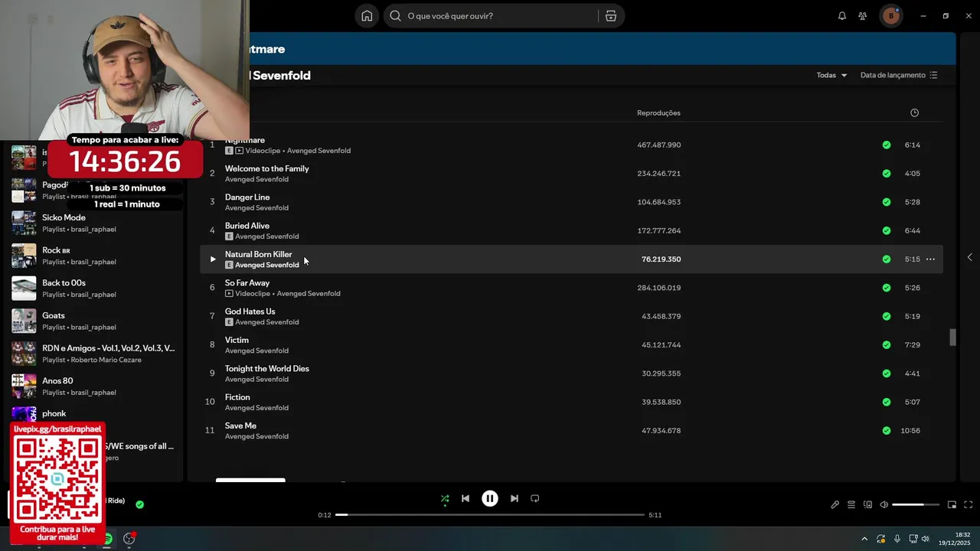The width and height of the screenshot is (980, 551).
Task: Click the search magnifier icon
Action: point(396,16)
